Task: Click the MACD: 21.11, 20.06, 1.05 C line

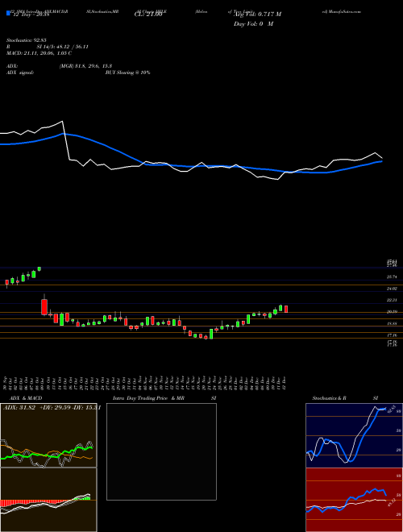Action: [39, 53]
